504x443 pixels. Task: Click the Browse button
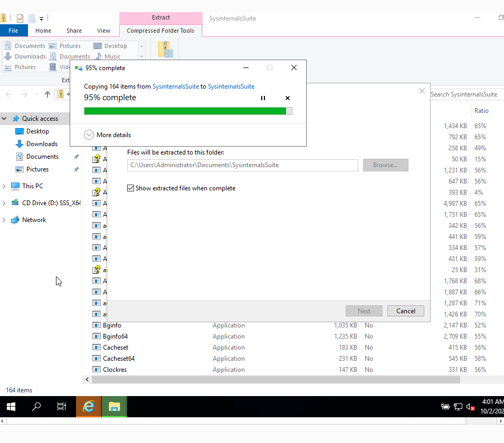[385, 165]
